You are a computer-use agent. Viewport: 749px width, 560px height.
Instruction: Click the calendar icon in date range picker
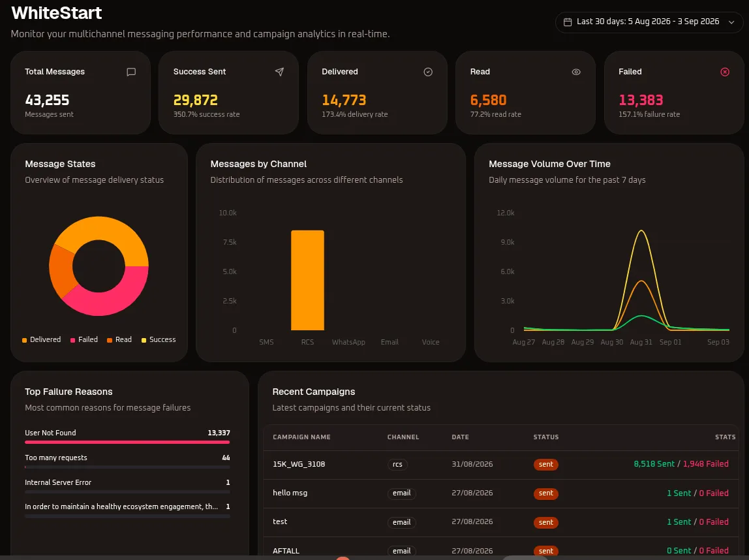point(568,22)
